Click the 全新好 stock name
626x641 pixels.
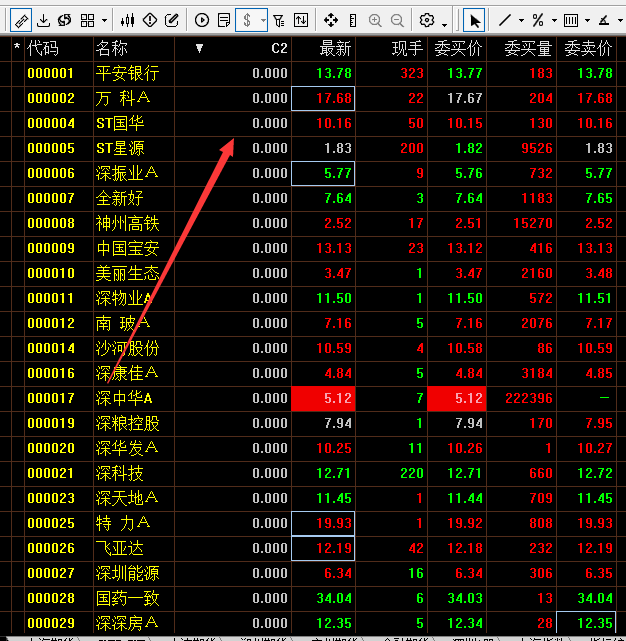point(119,198)
